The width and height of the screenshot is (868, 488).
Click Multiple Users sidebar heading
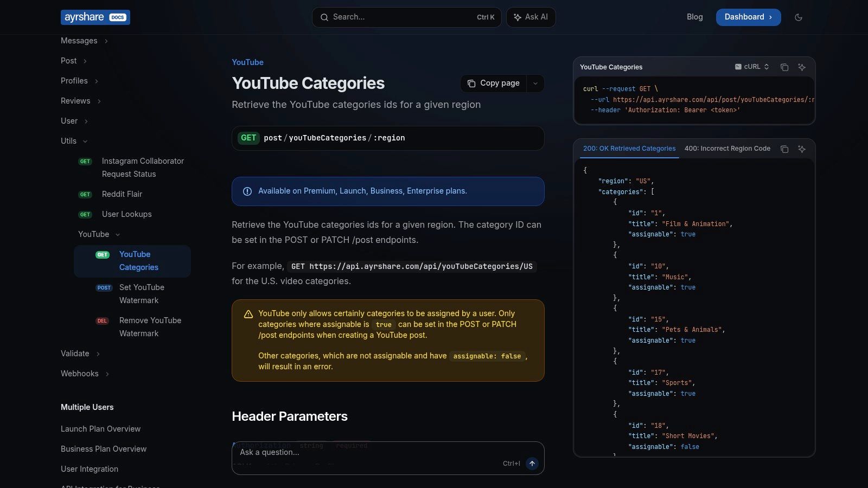[87, 407]
